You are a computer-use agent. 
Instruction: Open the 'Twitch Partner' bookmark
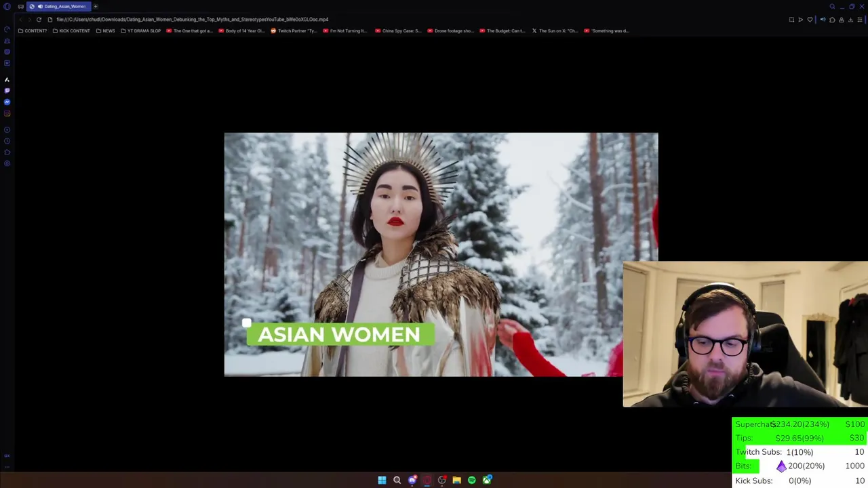pos(294,30)
